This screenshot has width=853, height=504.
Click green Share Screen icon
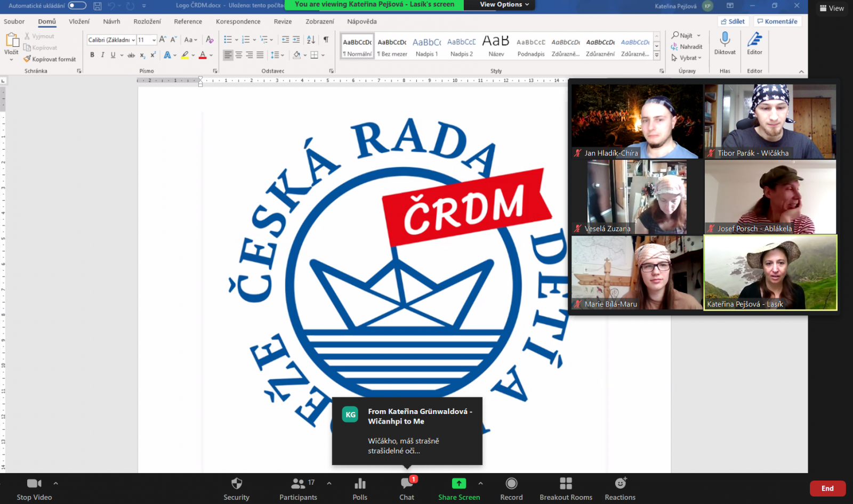459,483
